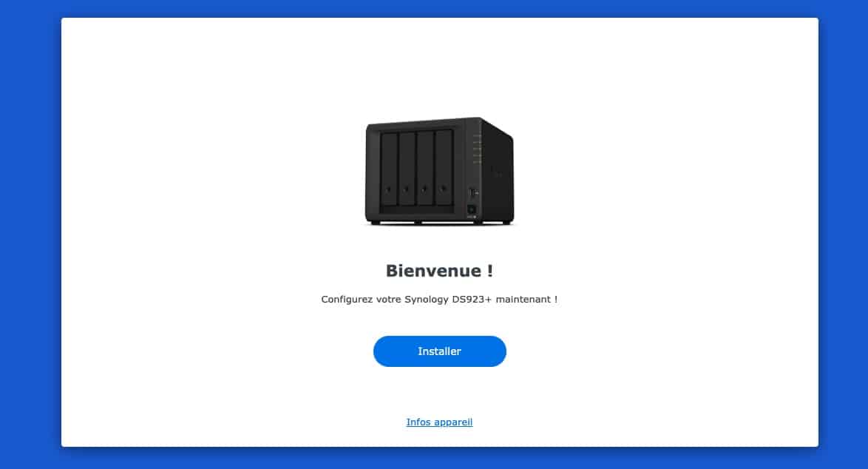Screen dimensions: 868x469
Task: Click the DS923+ model name in subtitle
Action: (x=472, y=299)
